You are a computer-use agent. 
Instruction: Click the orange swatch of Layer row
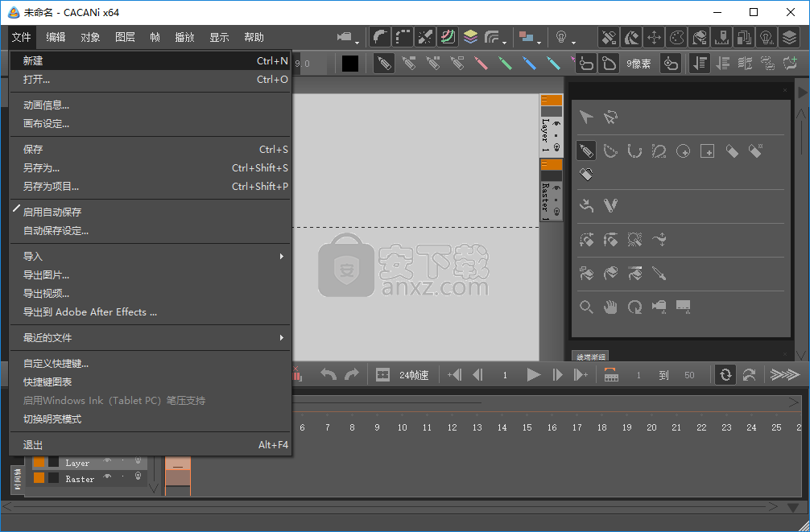[x=39, y=462]
